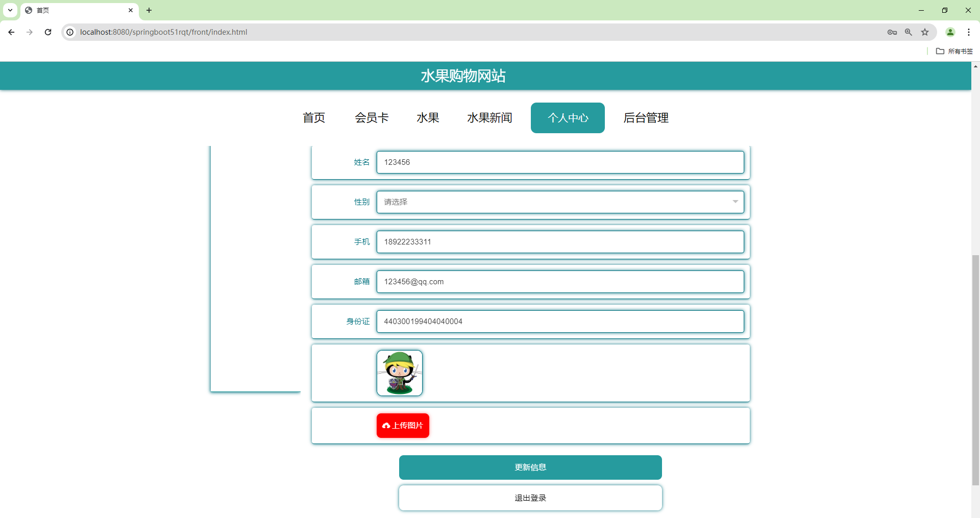
Task: Click the site info icon in address bar
Action: 69,32
